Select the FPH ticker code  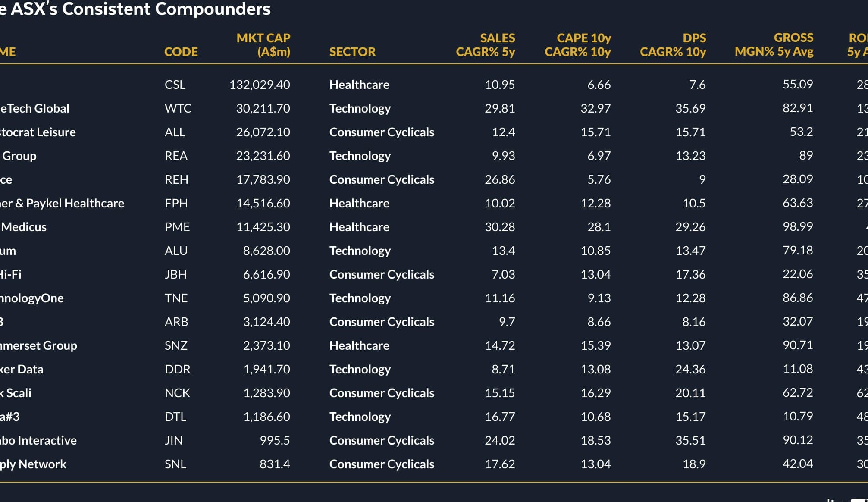coord(176,203)
